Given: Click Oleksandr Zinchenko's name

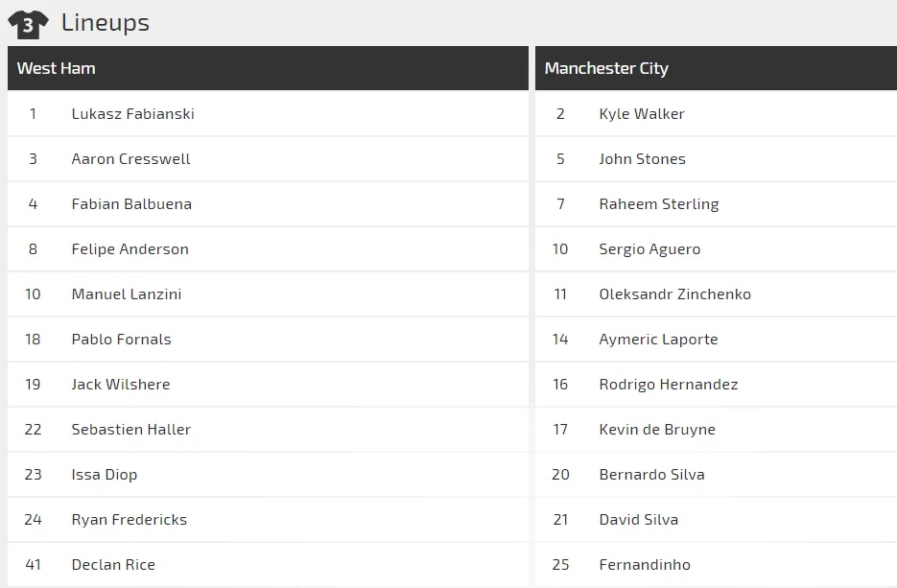Looking at the screenshot, I should click(674, 294).
